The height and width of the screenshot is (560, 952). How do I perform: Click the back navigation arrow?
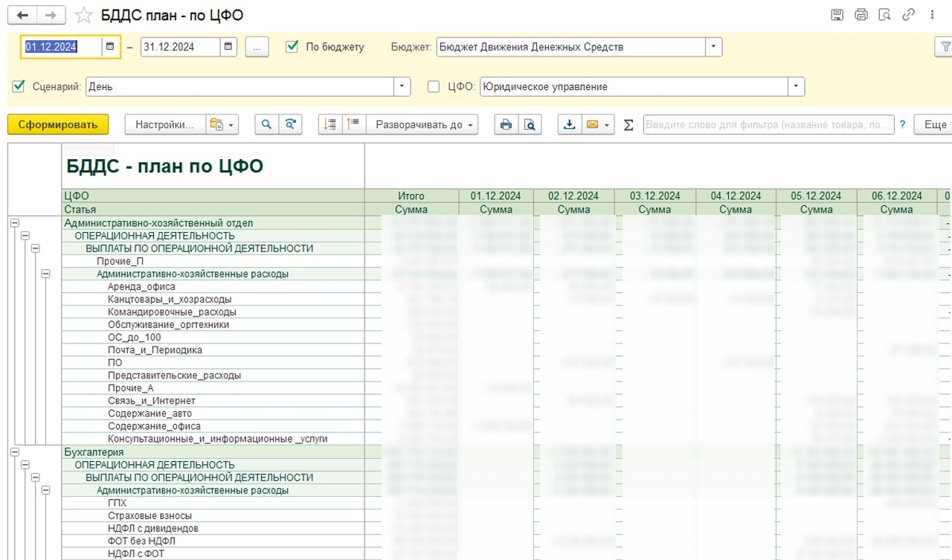click(x=22, y=15)
